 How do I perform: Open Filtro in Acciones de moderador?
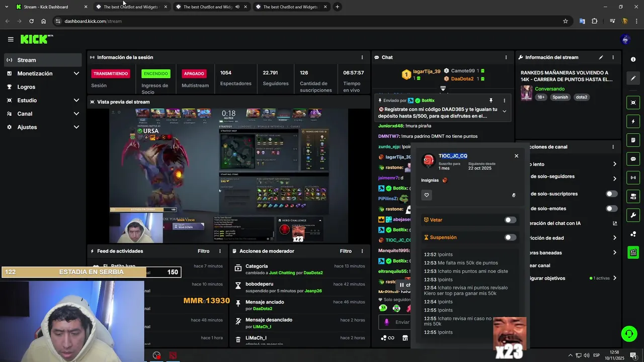(346, 251)
